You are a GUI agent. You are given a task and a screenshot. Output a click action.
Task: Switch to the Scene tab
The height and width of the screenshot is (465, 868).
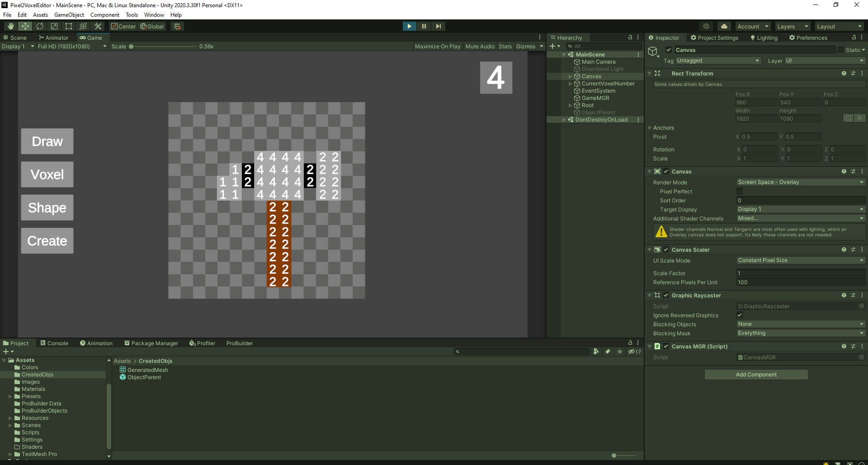[x=15, y=38]
